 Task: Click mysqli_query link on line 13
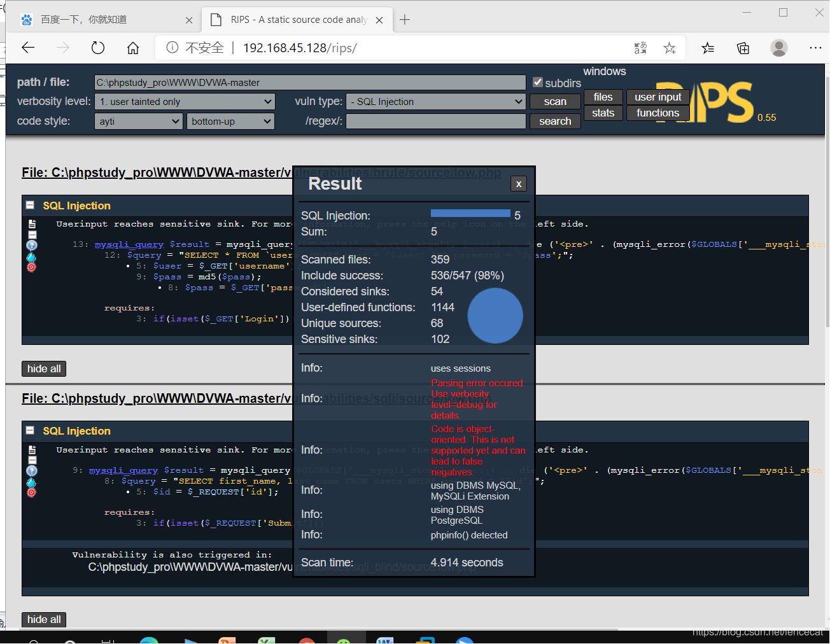coord(129,244)
